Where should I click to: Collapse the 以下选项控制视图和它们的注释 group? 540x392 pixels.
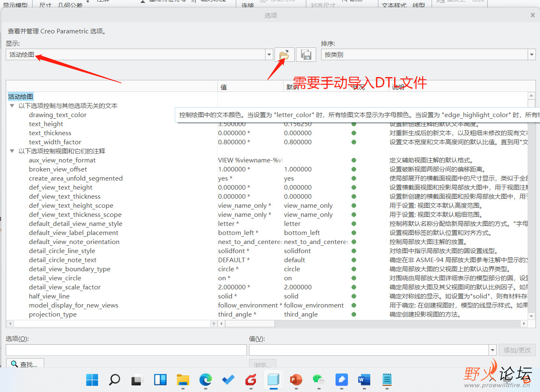(x=12, y=151)
